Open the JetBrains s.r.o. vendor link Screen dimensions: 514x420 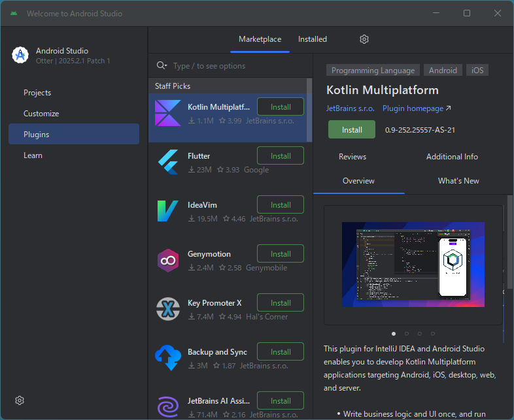[350, 108]
